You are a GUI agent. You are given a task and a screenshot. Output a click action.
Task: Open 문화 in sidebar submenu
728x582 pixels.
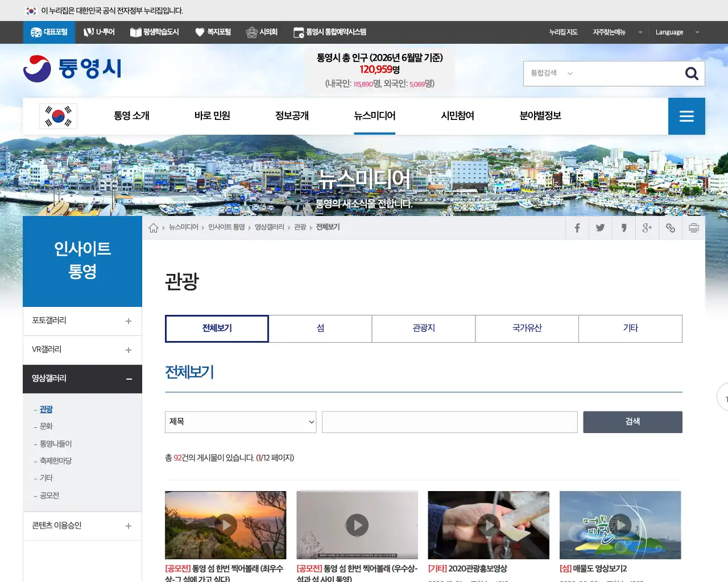point(46,426)
